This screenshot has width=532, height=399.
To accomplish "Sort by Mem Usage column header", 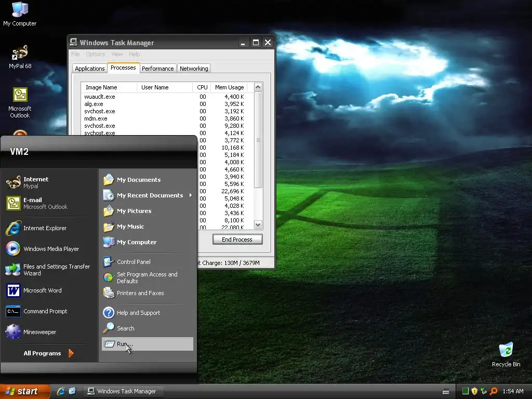I will click(229, 87).
